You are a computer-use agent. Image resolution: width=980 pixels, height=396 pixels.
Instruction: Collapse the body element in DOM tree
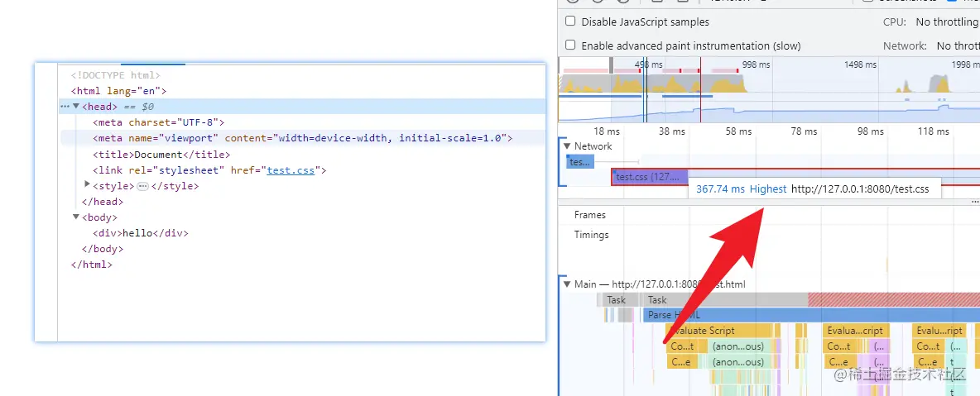click(x=76, y=217)
